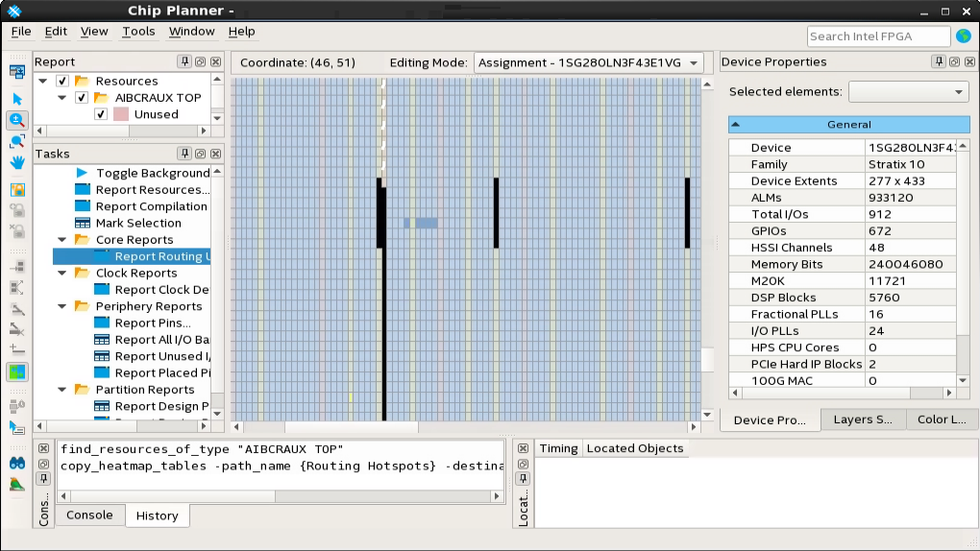The height and width of the screenshot is (551, 980).
Task: Click the grayed padlock with X icon
Action: (17, 231)
